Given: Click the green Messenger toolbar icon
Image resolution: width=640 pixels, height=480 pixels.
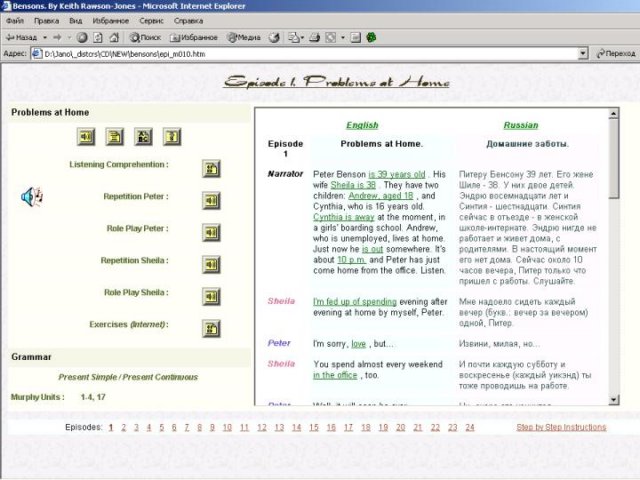Looking at the screenshot, I should pos(371,38).
